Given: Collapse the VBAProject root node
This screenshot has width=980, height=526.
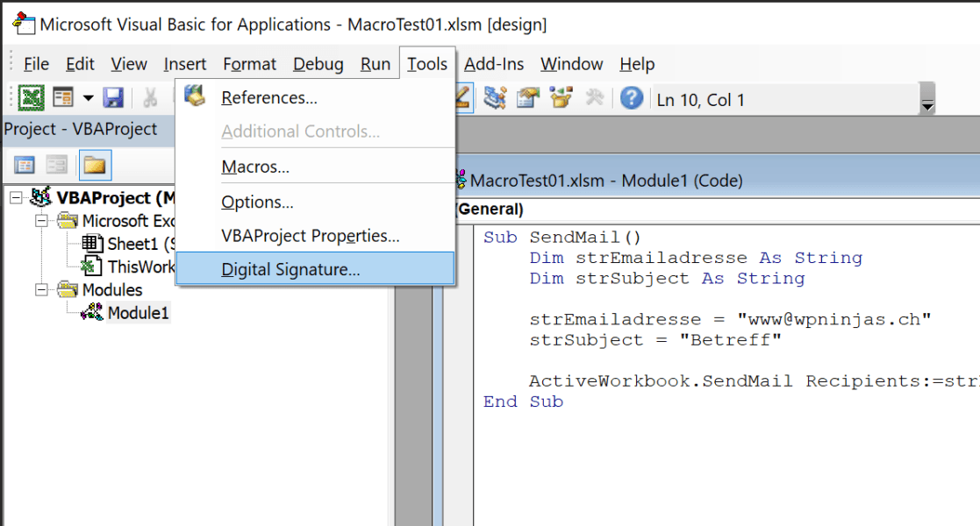Looking at the screenshot, I should click(x=17, y=198).
